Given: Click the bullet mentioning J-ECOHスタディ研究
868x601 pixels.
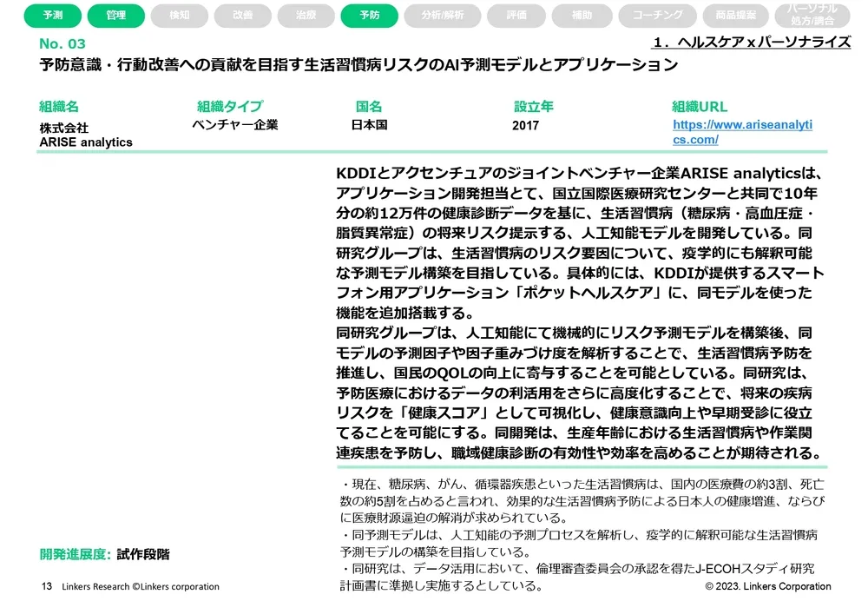Looking at the screenshot, I should [x=576, y=577].
